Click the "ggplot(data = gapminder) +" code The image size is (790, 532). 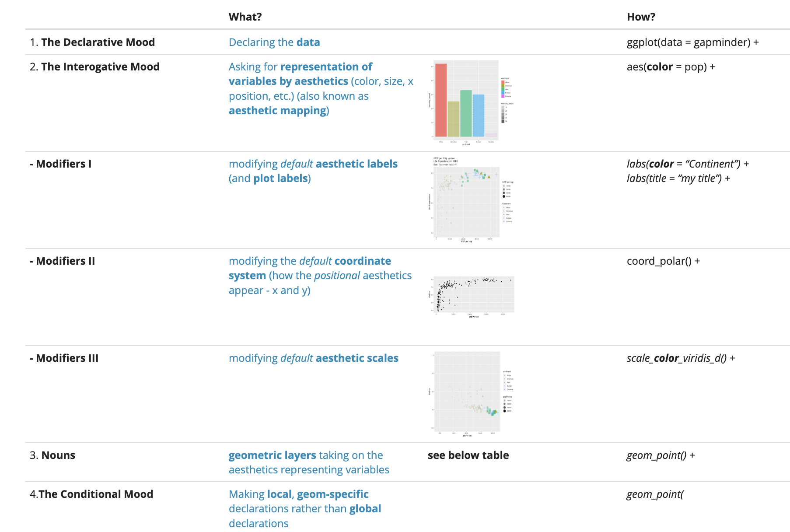[x=692, y=42]
